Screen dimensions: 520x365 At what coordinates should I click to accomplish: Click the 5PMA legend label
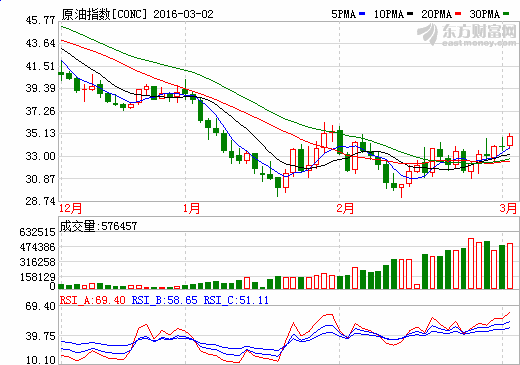[x=343, y=14]
